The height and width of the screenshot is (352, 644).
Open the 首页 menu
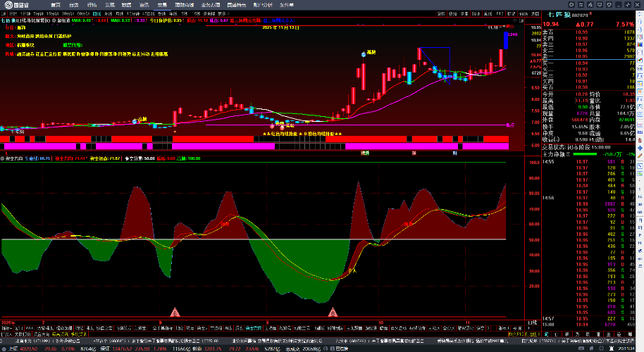pyautogui.click(x=56, y=5)
